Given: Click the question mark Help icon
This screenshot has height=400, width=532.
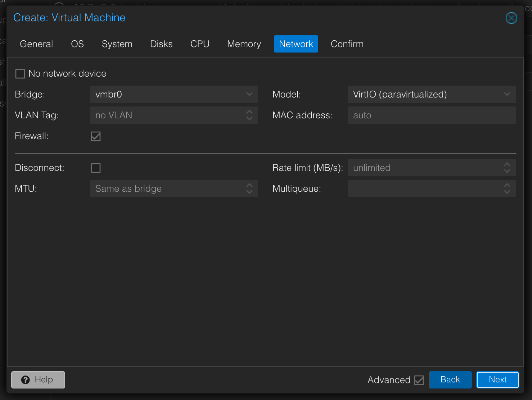Looking at the screenshot, I should pyautogui.click(x=25, y=379).
